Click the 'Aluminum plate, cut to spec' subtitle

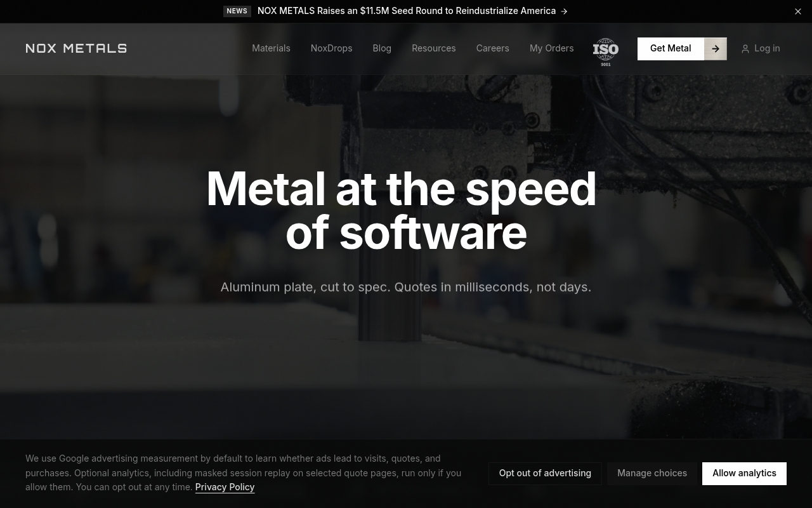406,287
